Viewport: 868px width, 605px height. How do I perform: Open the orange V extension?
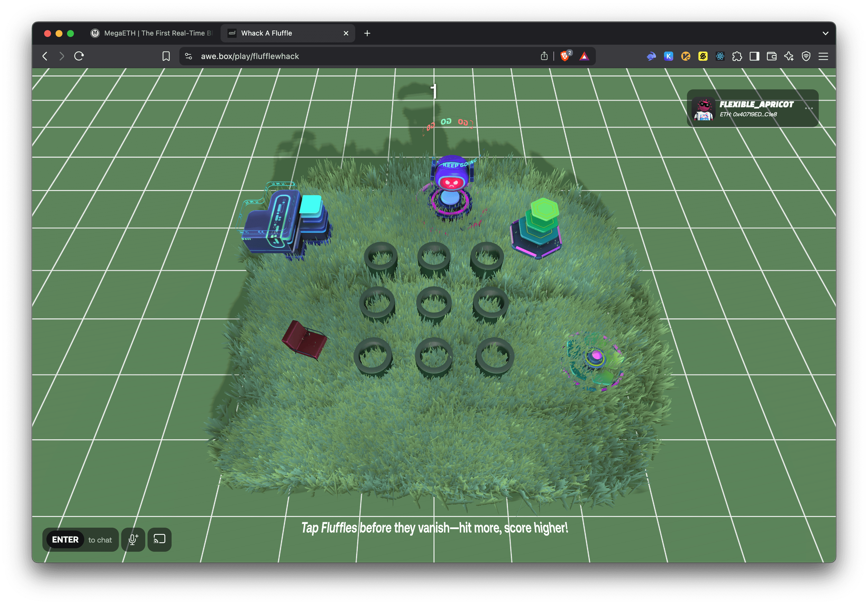point(686,56)
